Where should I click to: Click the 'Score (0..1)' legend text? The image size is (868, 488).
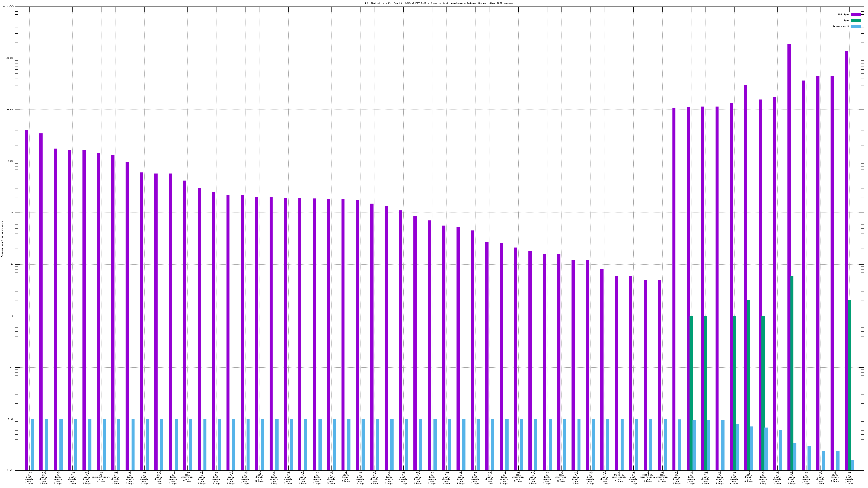click(841, 26)
